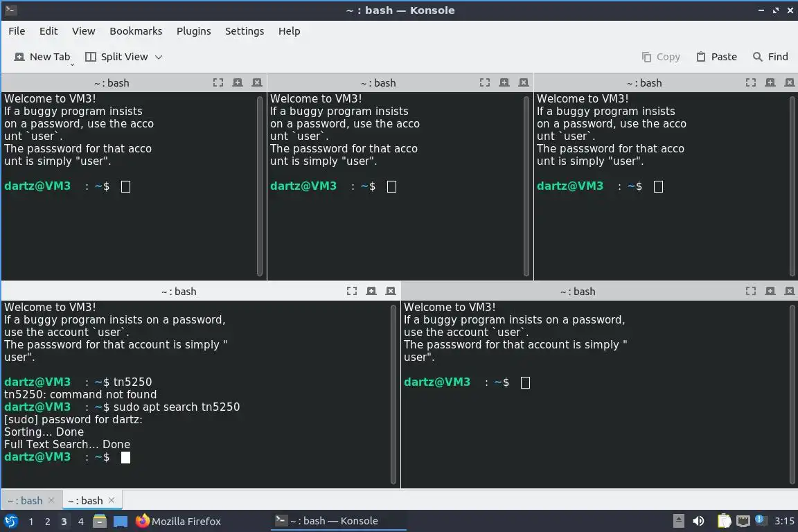The width and height of the screenshot is (798, 532).
Task: Open the Plugins menu
Action: pyautogui.click(x=193, y=31)
